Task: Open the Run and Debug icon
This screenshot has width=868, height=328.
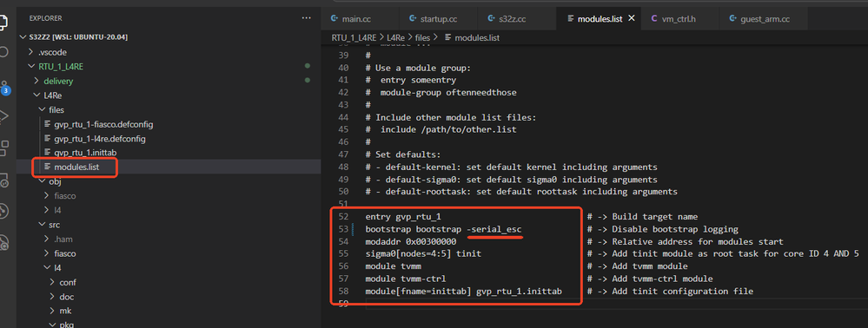Action: pyautogui.click(x=3, y=116)
